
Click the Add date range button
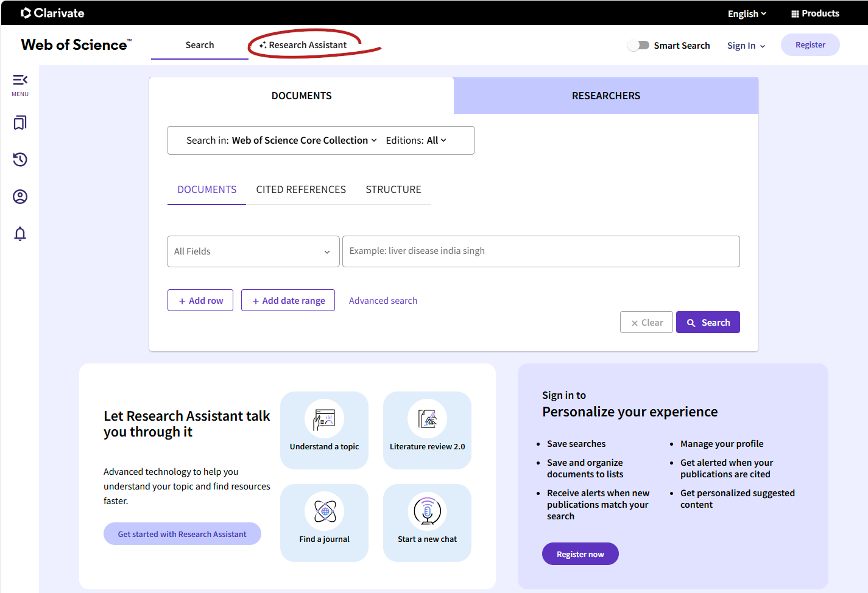point(288,300)
